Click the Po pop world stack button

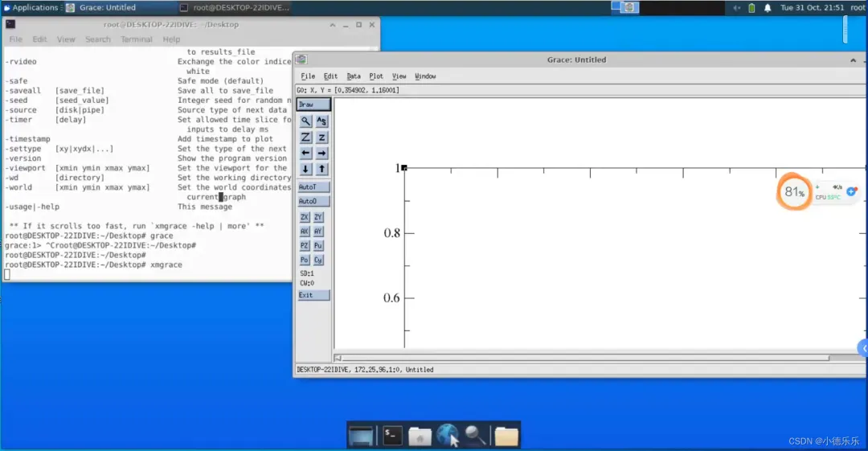[x=304, y=260]
